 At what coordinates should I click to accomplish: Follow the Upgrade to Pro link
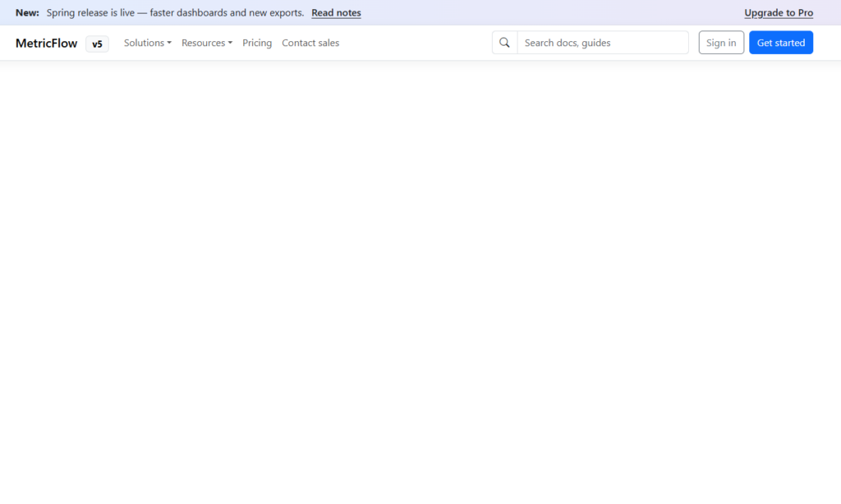pos(779,13)
